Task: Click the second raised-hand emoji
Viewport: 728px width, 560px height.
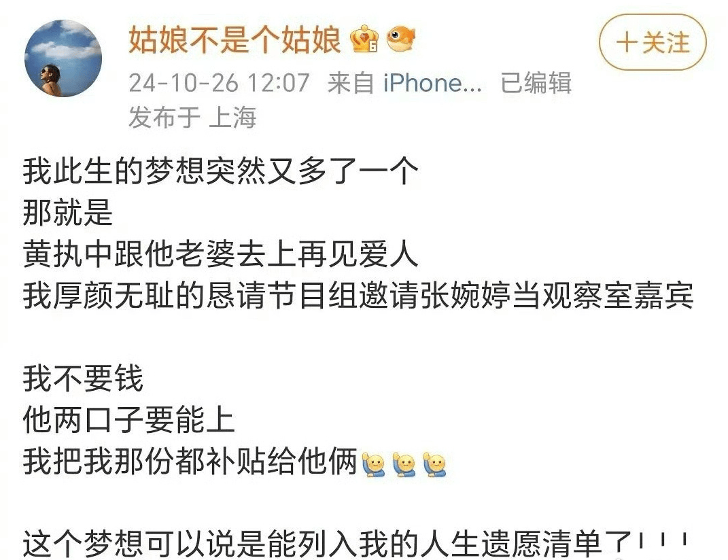Action: (404, 465)
